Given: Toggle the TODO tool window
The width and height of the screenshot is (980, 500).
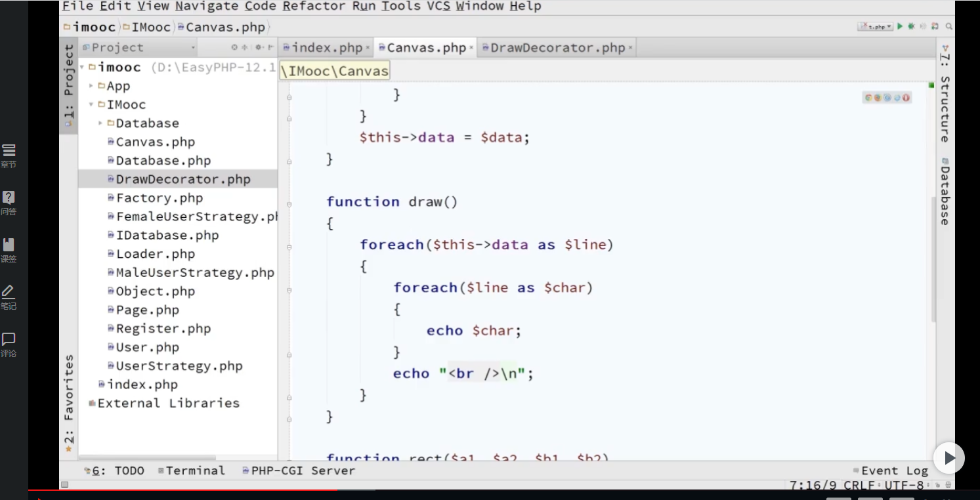Looking at the screenshot, I should tap(114, 470).
